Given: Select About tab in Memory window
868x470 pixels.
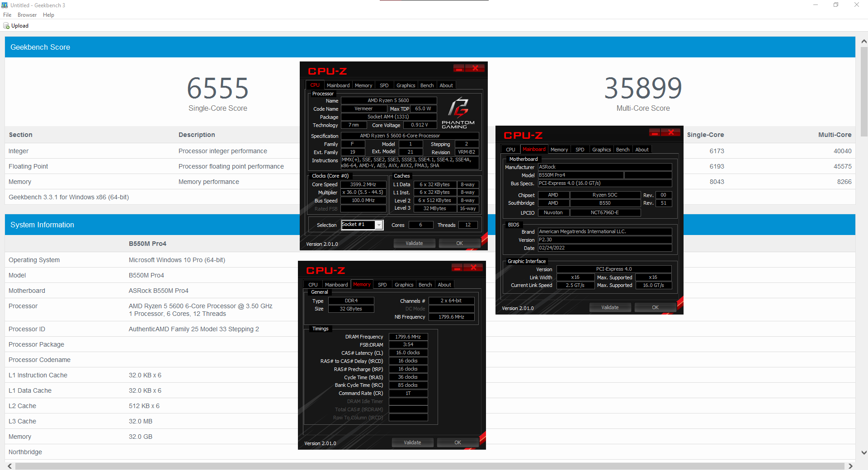Looking at the screenshot, I should coord(444,285).
